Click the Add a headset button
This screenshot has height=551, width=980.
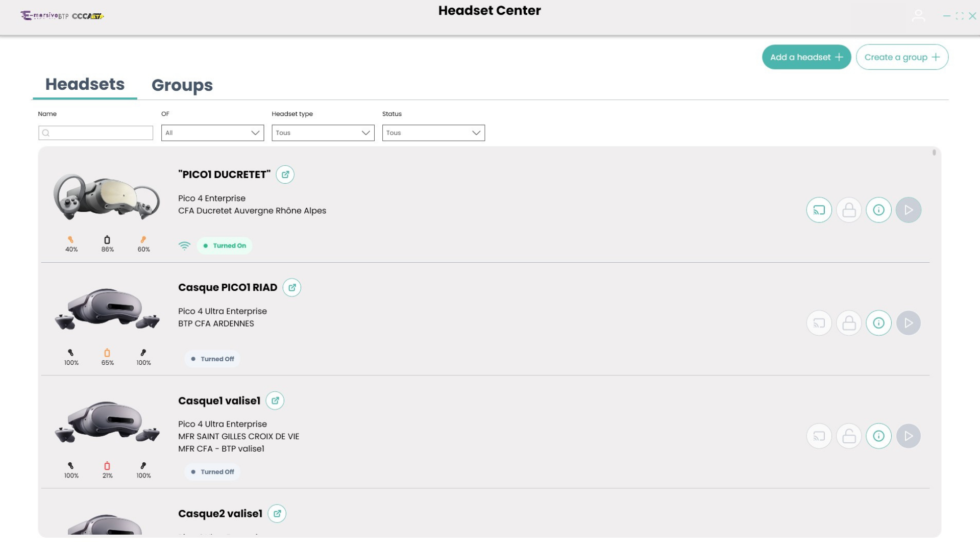[x=806, y=57]
